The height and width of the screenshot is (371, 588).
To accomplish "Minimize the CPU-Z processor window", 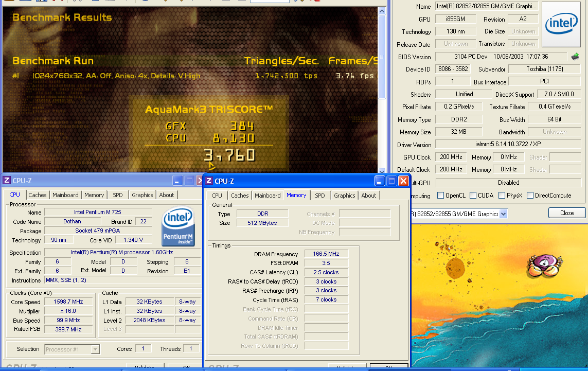I will [177, 181].
